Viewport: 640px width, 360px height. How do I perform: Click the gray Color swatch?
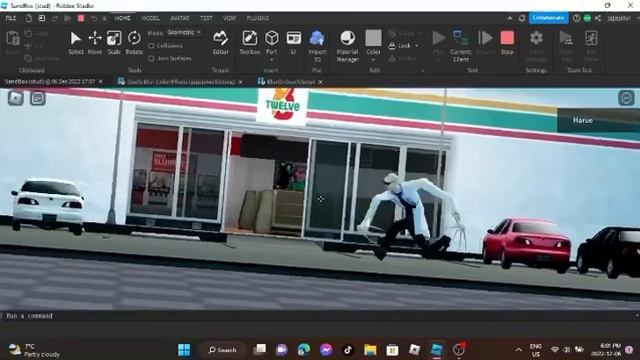373,38
